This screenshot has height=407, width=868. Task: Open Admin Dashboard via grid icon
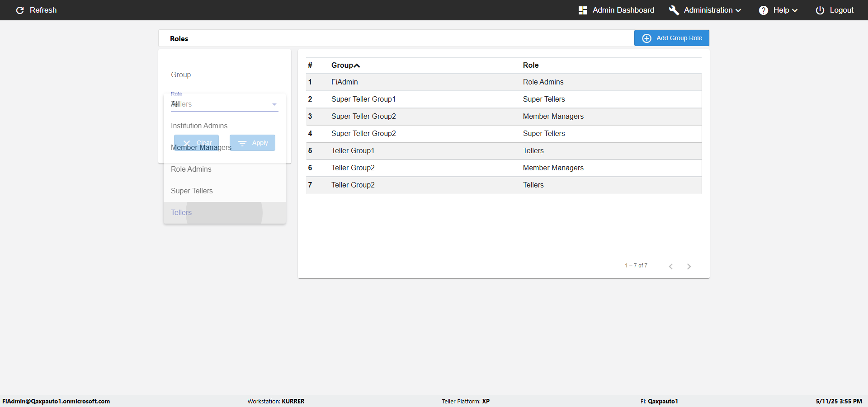[x=583, y=10]
